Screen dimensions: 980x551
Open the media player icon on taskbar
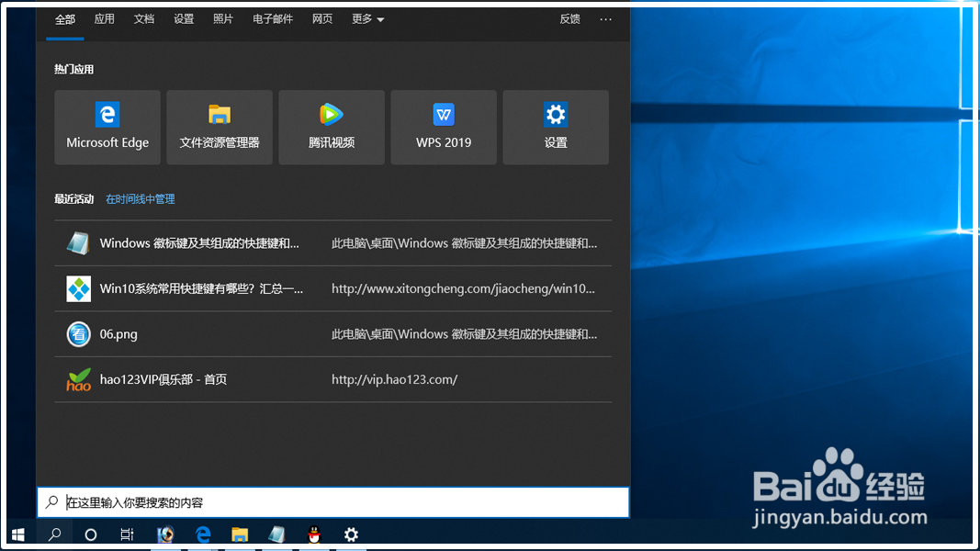click(165, 534)
